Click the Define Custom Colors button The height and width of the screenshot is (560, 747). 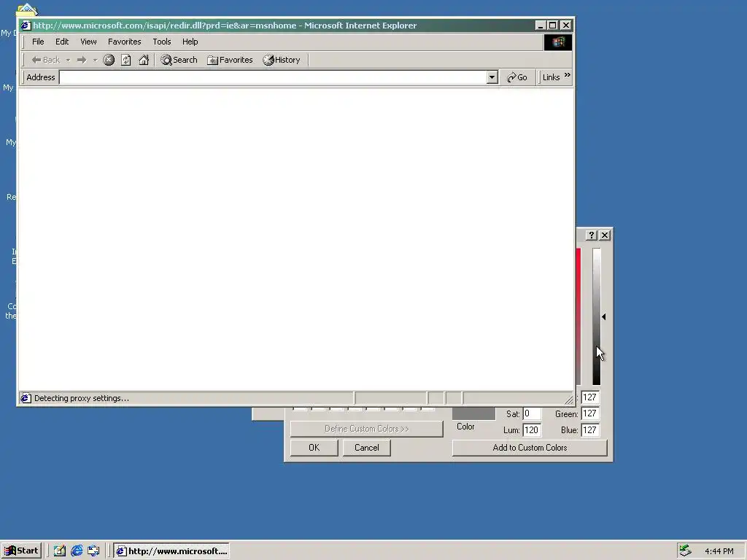point(366,429)
